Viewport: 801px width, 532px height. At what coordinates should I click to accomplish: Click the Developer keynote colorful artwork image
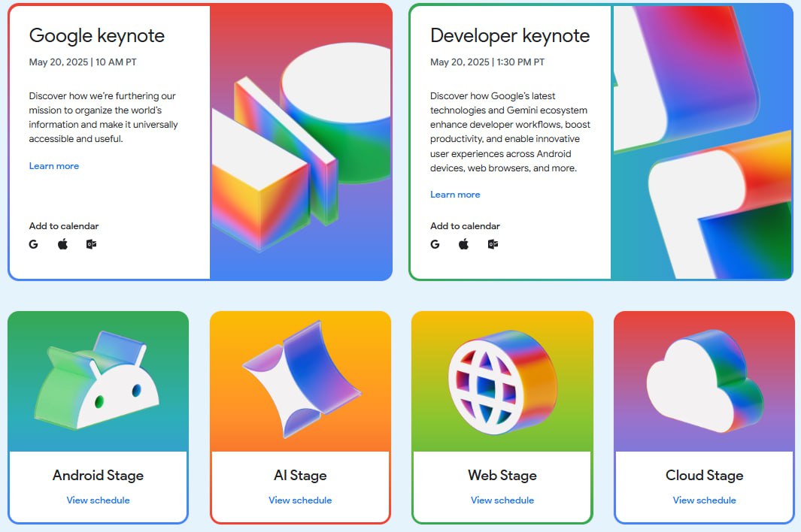(x=702, y=142)
